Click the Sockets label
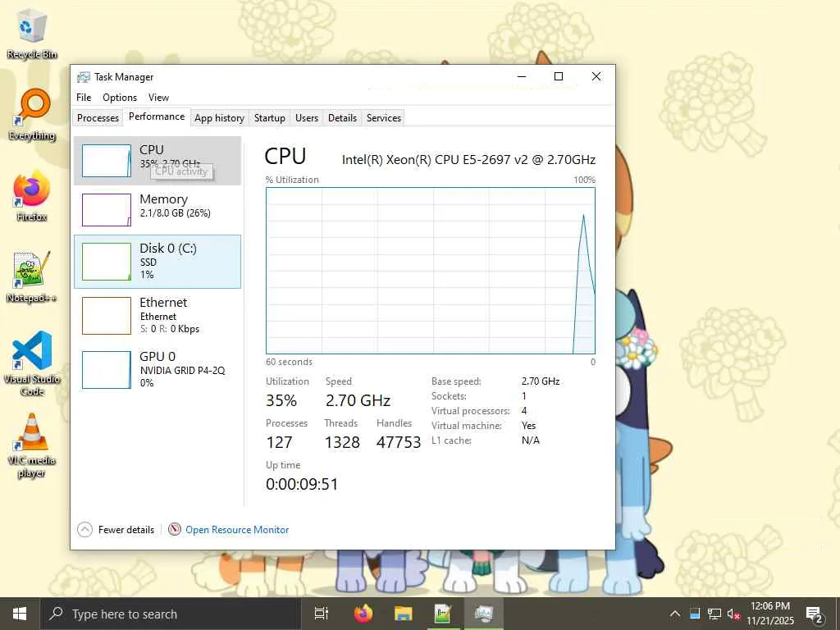This screenshot has height=630, width=840. pyautogui.click(x=449, y=396)
